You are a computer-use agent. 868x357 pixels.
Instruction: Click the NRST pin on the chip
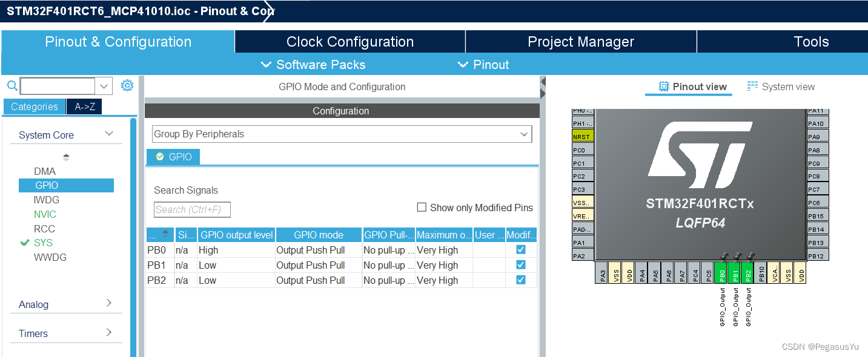pos(582,137)
